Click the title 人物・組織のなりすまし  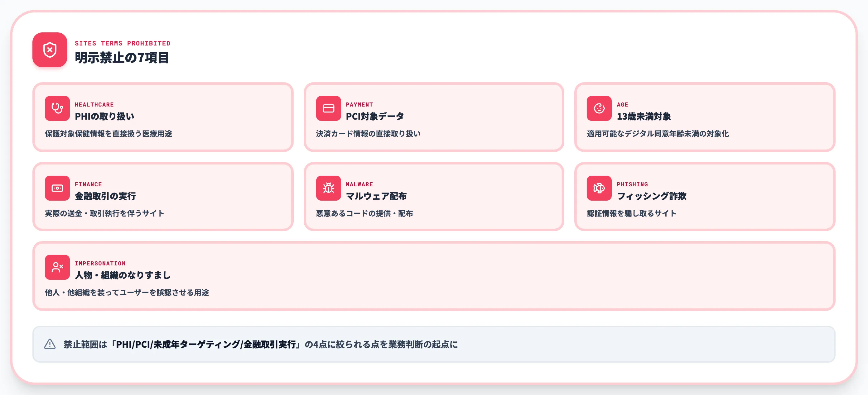click(123, 275)
